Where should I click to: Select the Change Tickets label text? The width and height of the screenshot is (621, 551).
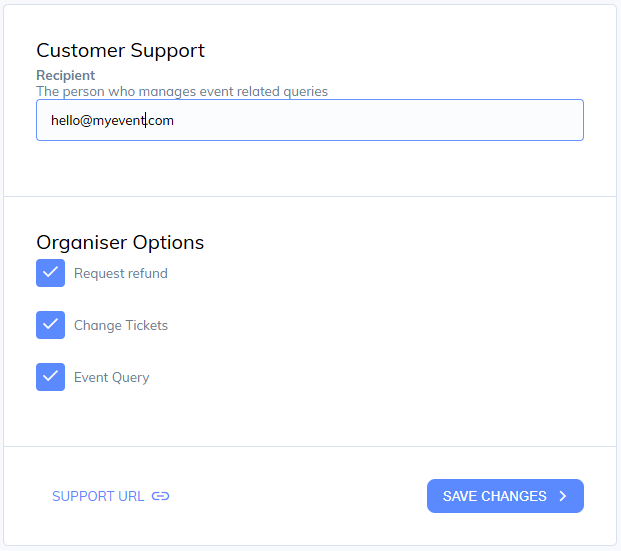coord(121,325)
